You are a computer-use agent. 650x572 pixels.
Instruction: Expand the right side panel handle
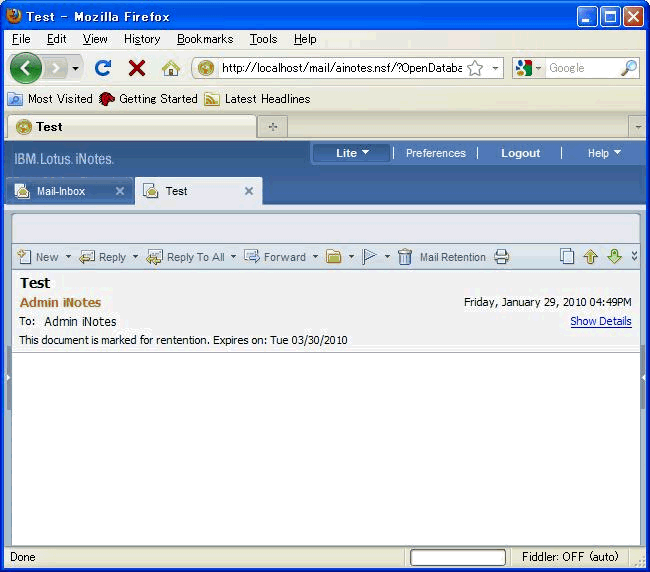coord(643,377)
